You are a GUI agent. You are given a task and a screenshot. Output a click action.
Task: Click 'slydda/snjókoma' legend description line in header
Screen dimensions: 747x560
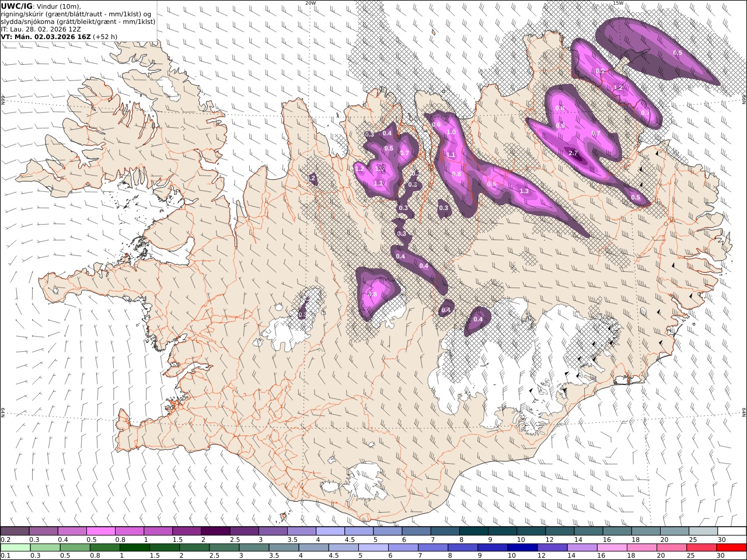click(78, 21)
